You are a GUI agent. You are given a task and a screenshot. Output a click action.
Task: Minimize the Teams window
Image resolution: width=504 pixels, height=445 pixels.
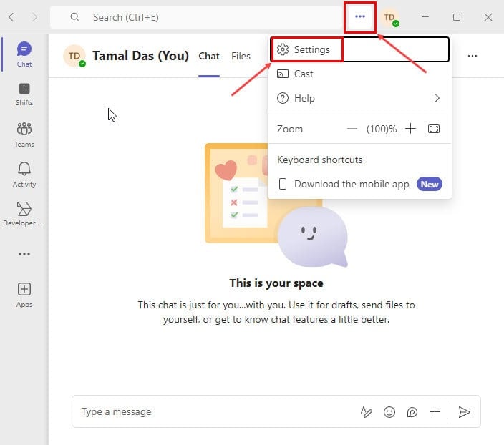coord(425,16)
